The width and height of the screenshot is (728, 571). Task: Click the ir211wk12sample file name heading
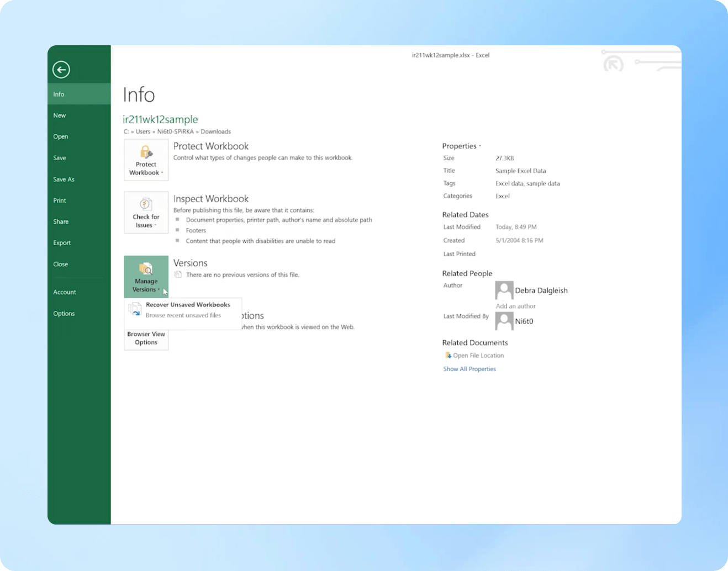point(160,119)
